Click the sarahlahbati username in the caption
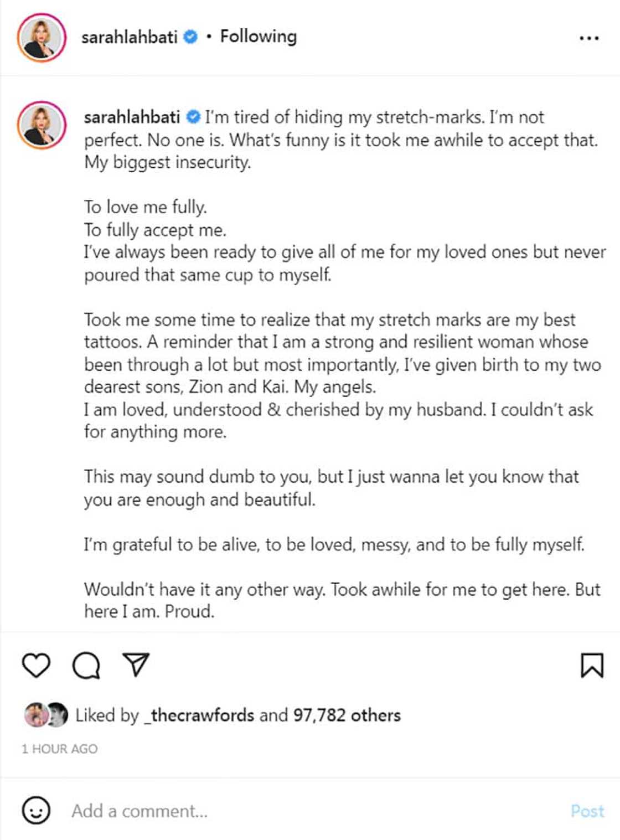This screenshot has width=620, height=840. pos(132,117)
